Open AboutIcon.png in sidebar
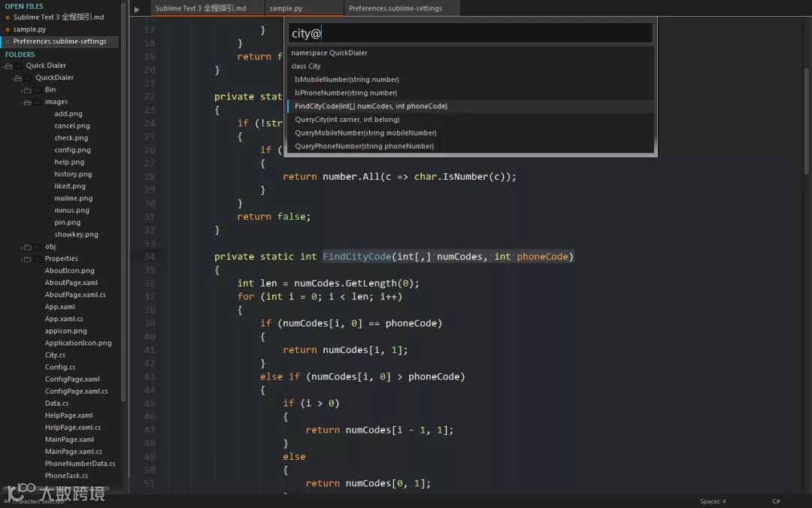 click(x=69, y=271)
